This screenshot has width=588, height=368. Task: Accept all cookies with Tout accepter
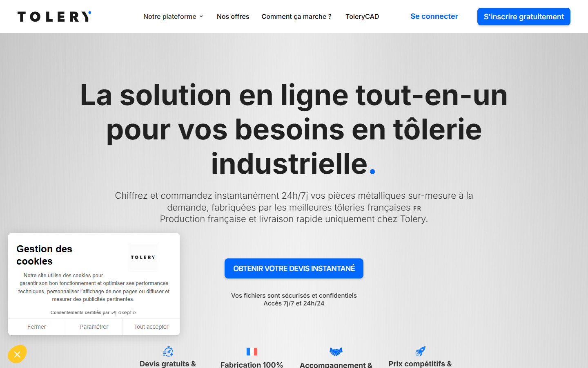151,327
